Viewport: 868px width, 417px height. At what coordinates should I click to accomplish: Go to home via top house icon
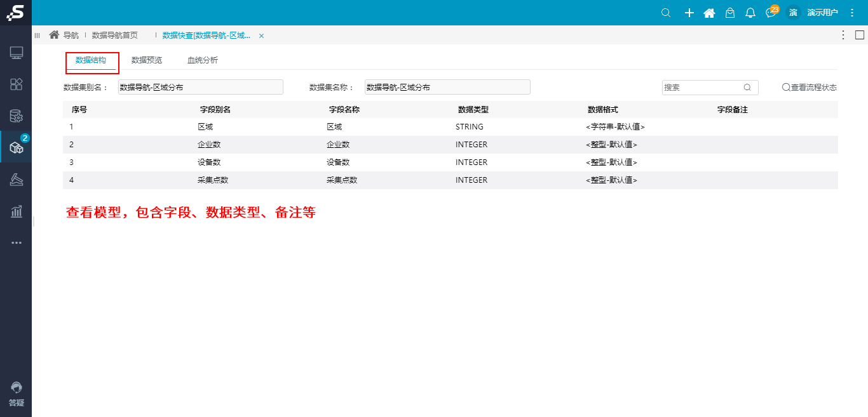(710, 13)
